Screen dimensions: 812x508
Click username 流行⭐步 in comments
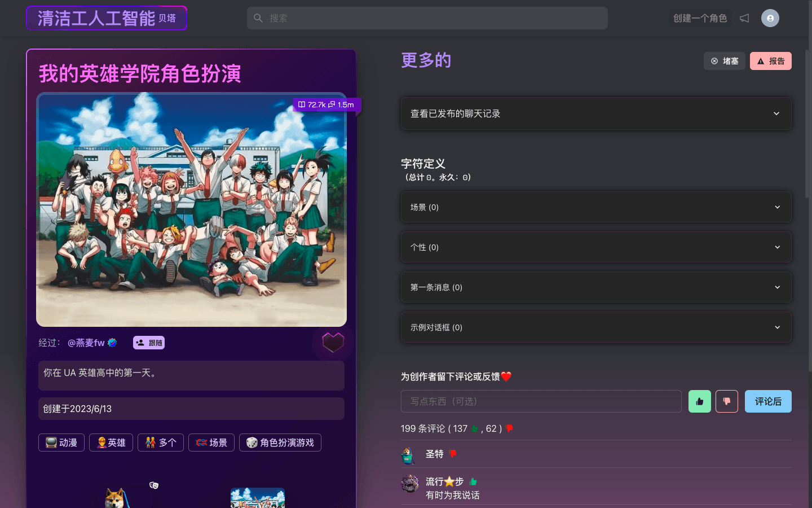tap(444, 481)
